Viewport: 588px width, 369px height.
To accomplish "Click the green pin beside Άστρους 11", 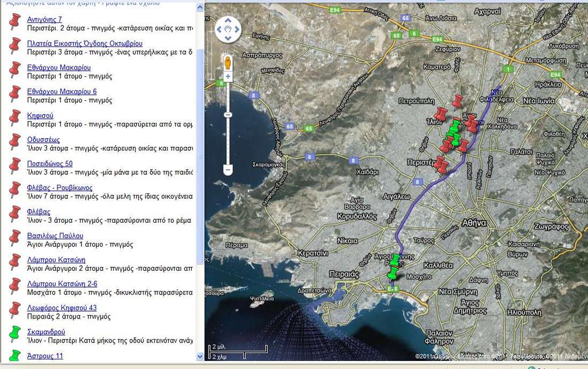I will pyautogui.click(x=14, y=355).
